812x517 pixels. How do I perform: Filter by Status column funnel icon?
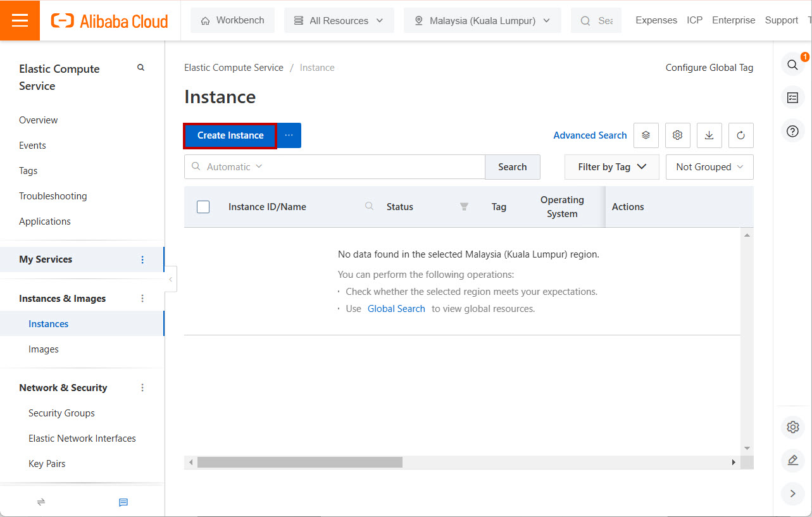(x=464, y=207)
